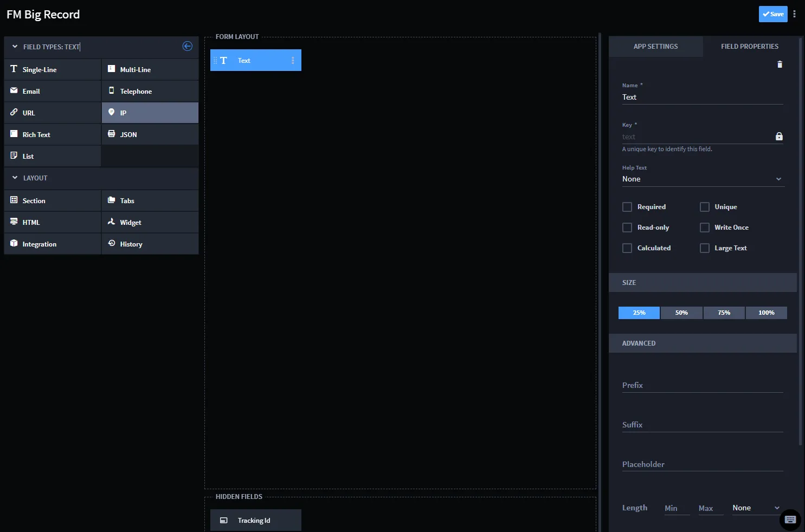Image resolution: width=805 pixels, height=532 pixels.
Task: Set field size to 25%
Action: [x=639, y=313]
